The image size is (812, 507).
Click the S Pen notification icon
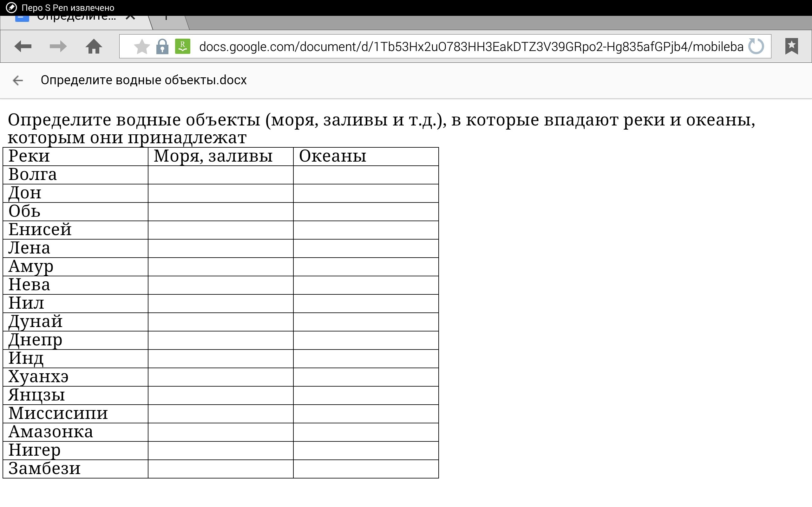[11, 7]
